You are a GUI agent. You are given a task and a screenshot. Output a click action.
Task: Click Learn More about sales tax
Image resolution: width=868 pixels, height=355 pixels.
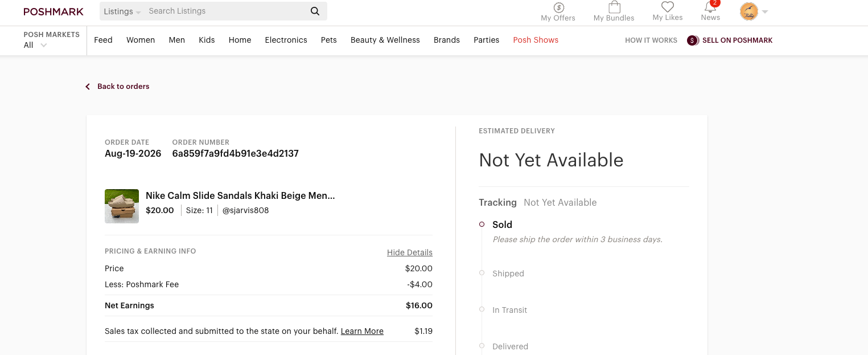(362, 331)
